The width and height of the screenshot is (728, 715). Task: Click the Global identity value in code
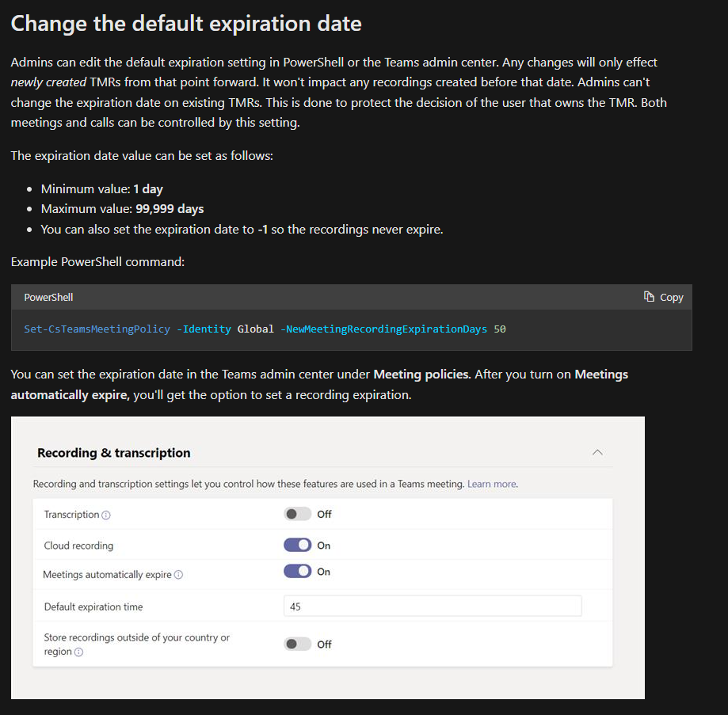click(256, 329)
